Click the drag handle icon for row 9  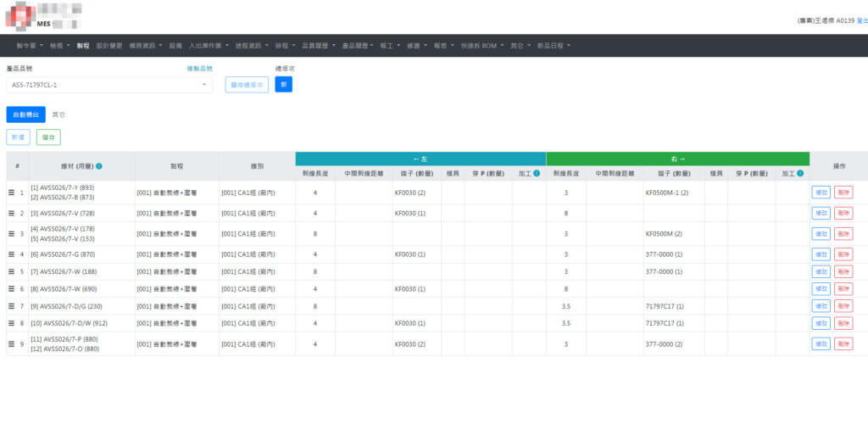click(x=12, y=343)
